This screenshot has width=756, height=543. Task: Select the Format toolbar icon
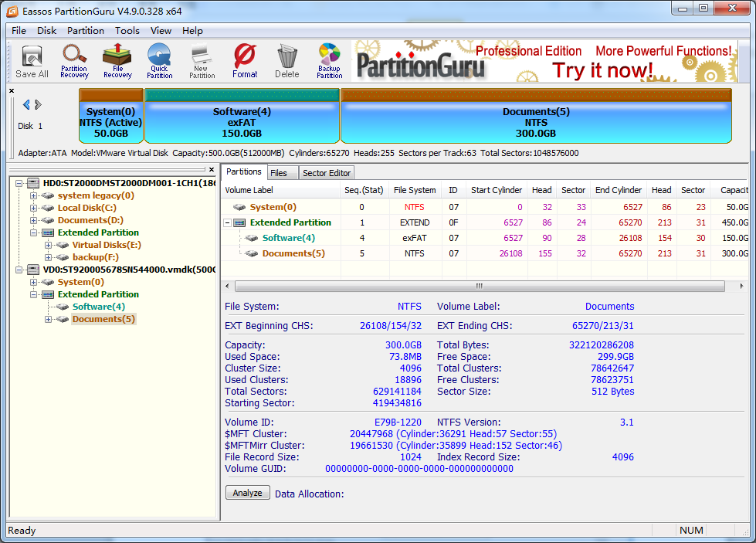click(245, 61)
